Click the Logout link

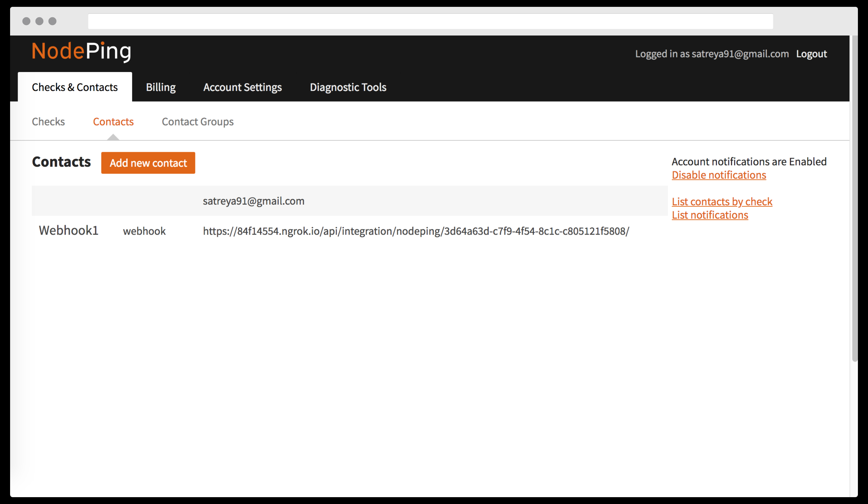tap(811, 54)
